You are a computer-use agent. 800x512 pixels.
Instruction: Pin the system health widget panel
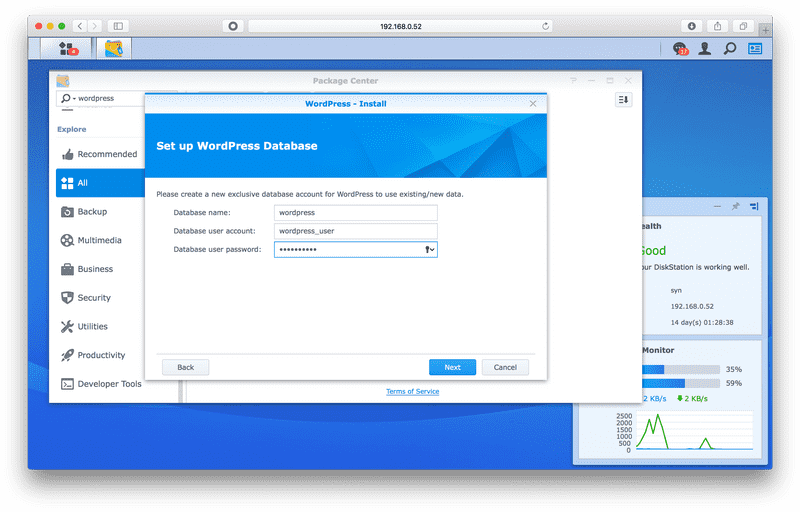736,206
